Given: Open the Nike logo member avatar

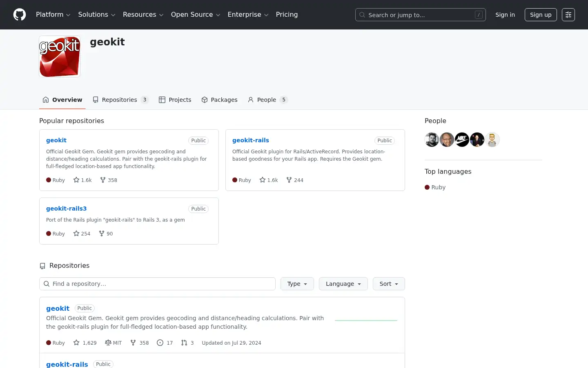Looking at the screenshot, I should [462, 140].
